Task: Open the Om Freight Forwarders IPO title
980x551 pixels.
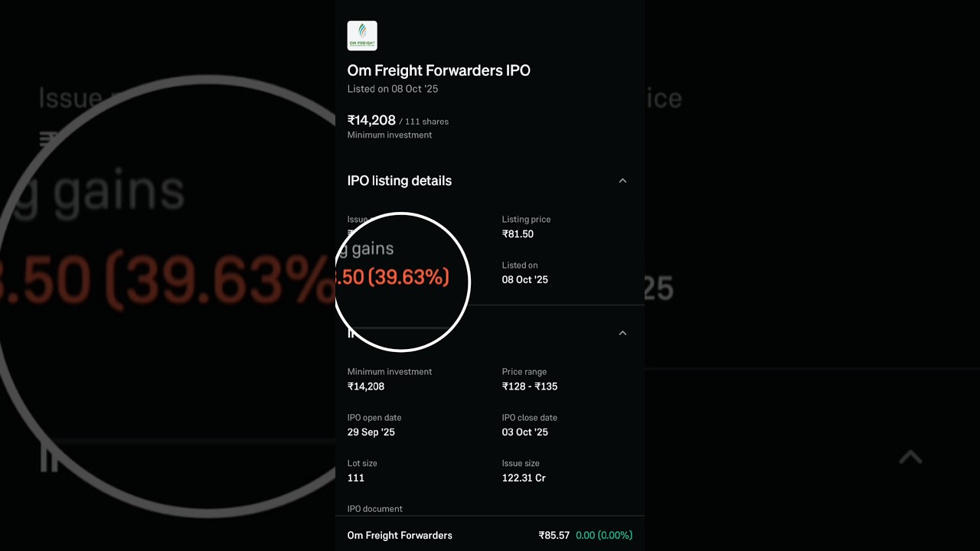Action: pyautogui.click(x=439, y=70)
